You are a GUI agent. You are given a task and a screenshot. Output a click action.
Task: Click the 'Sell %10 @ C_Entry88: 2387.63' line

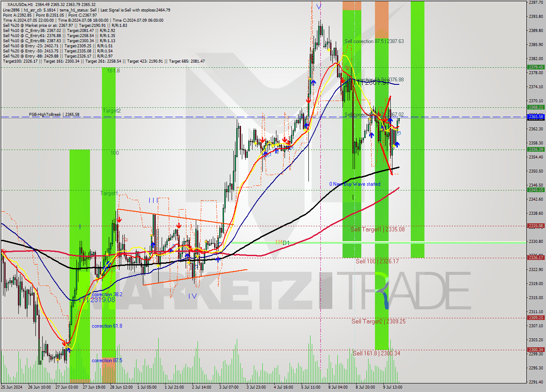(x=59, y=41)
